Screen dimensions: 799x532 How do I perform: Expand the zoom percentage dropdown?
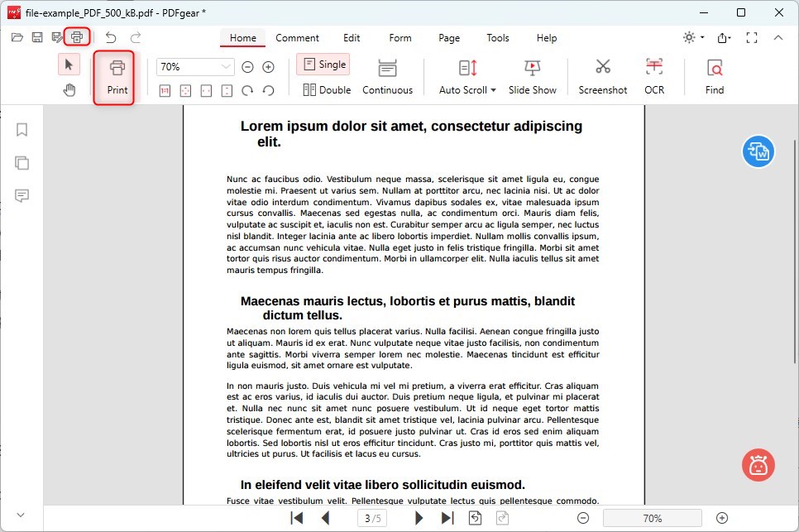(x=223, y=66)
